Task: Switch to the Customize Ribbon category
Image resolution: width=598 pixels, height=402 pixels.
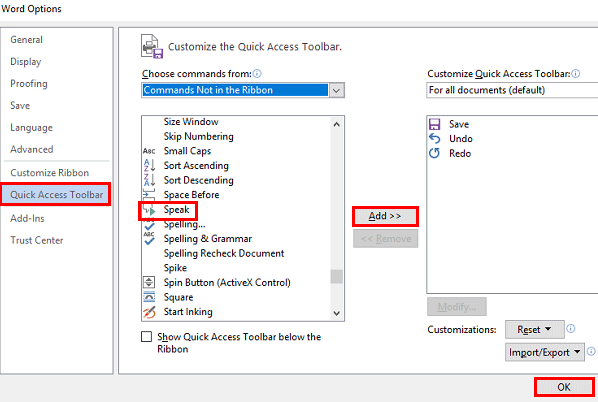Action: pyautogui.click(x=50, y=173)
